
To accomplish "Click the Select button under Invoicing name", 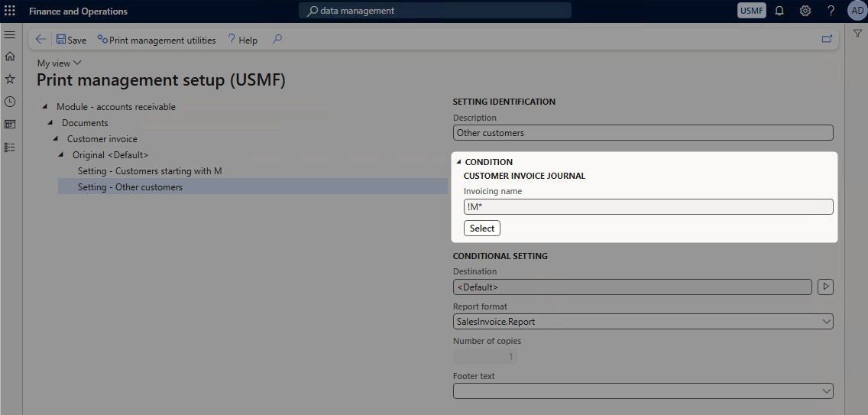I will (482, 229).
